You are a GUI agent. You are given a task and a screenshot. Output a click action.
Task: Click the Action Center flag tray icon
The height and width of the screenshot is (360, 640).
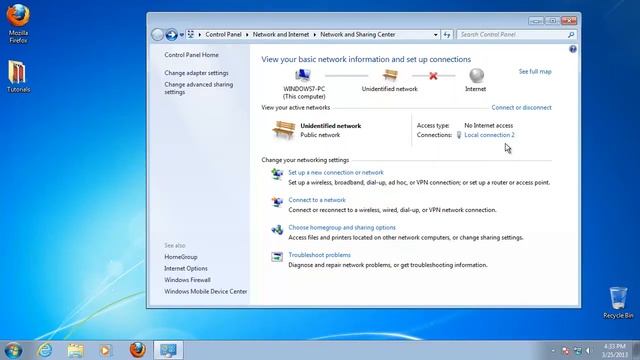[566, 351]
